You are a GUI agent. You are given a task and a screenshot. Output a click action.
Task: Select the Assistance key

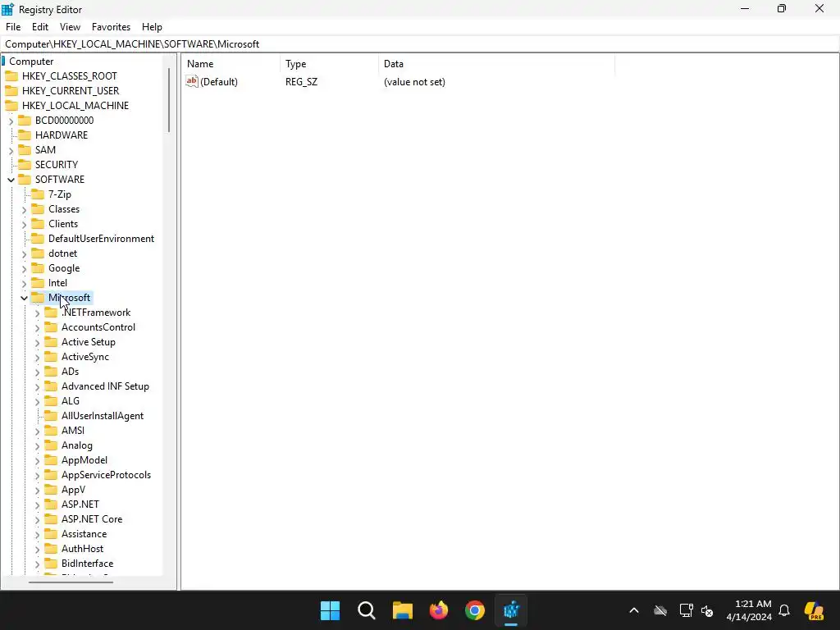(x=84, y=534)
